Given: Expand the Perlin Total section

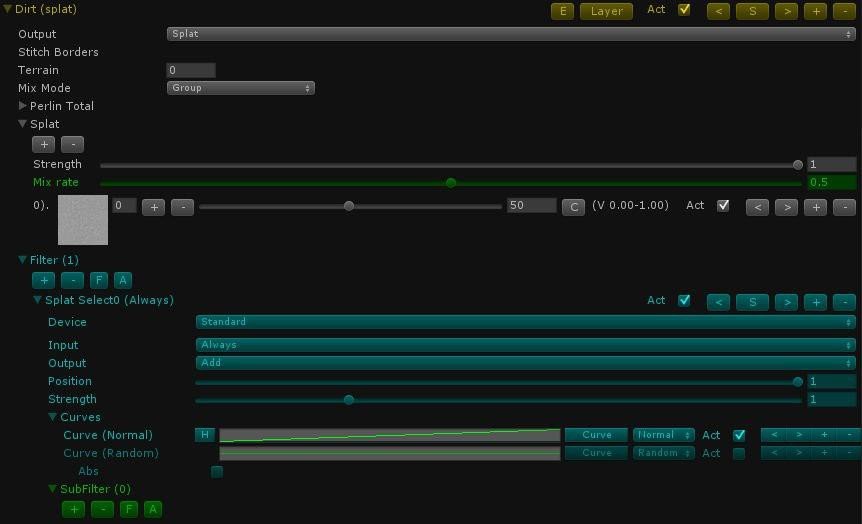Looking at the screenshot, I should point(22,106).
